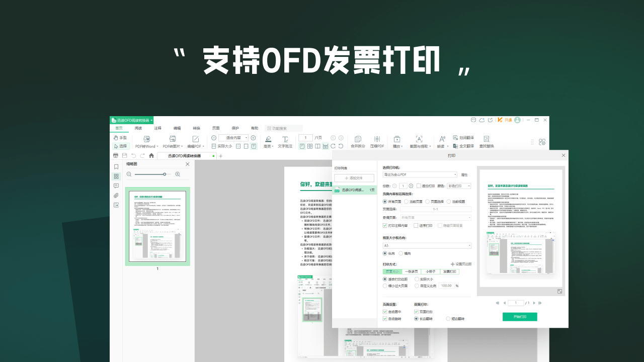Open the 编辑PDF edit icon

(x=196, y=139)
